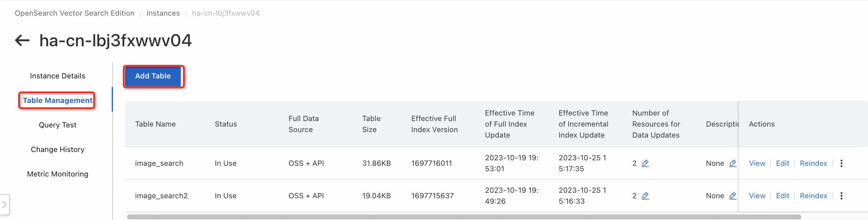Open the Change History tab

(58, 149)
